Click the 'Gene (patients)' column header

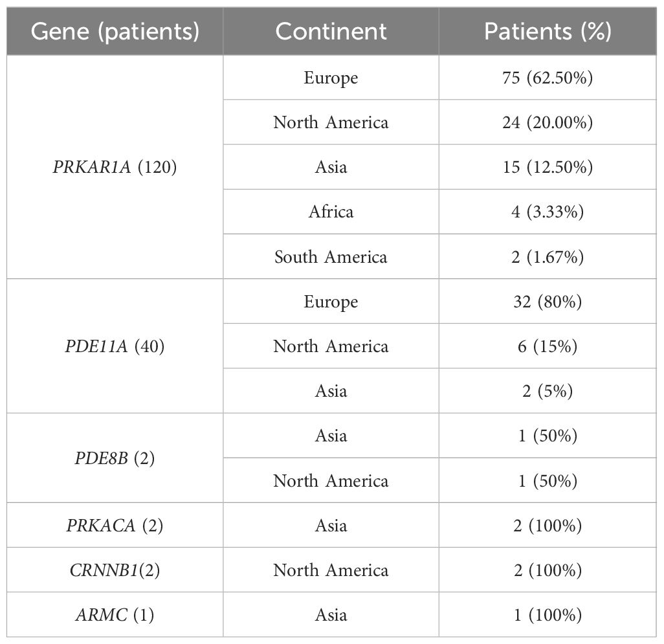point(115,31)
